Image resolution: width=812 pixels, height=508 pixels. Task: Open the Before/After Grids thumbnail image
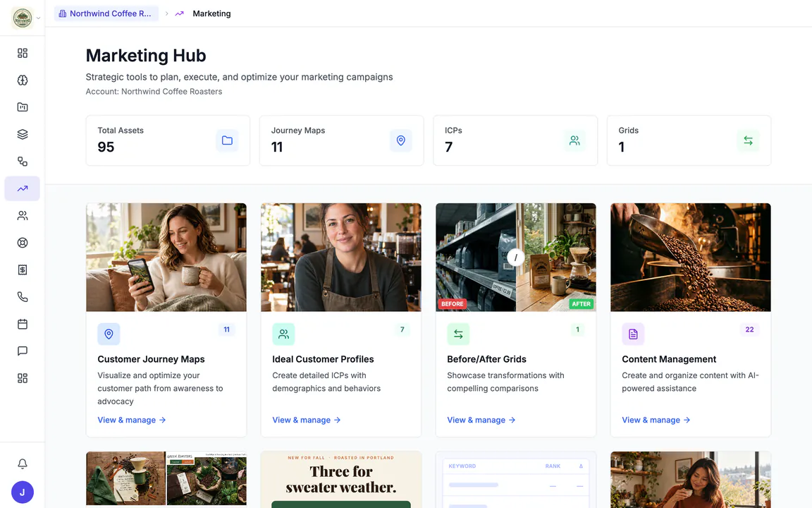point(516,257)
